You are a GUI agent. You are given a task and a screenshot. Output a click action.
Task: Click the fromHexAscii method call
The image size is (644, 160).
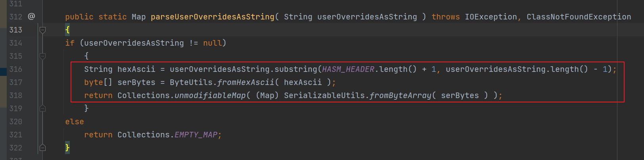click(x=245, y=82)
